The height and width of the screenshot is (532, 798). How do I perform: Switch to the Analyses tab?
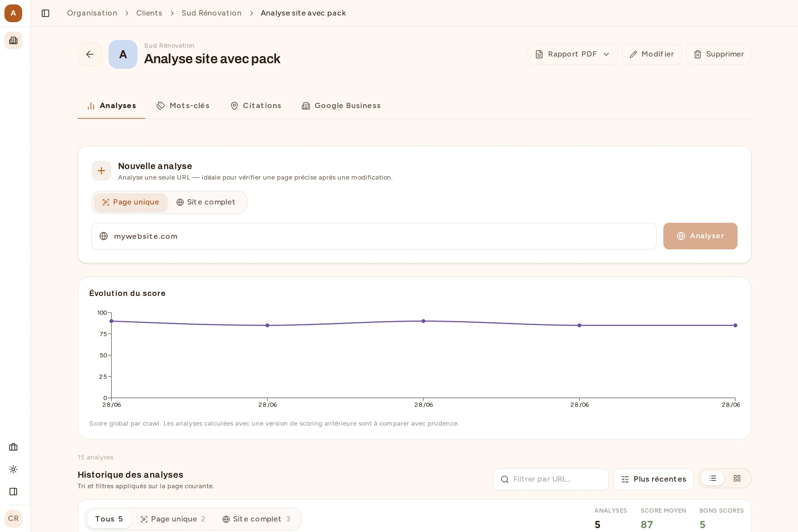tap(111, 106)
